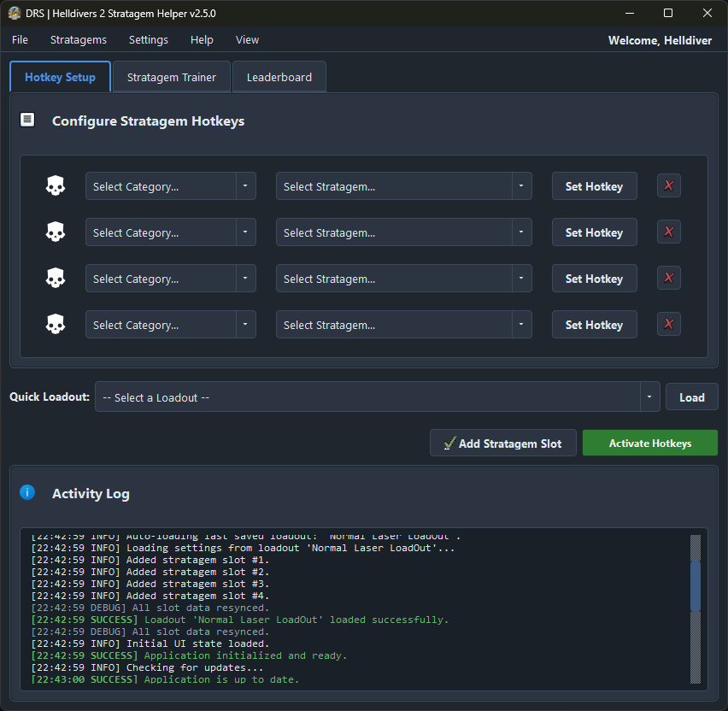
Task: Click the 'Application initialized and ready' log line
Action: tap(189, 655)
